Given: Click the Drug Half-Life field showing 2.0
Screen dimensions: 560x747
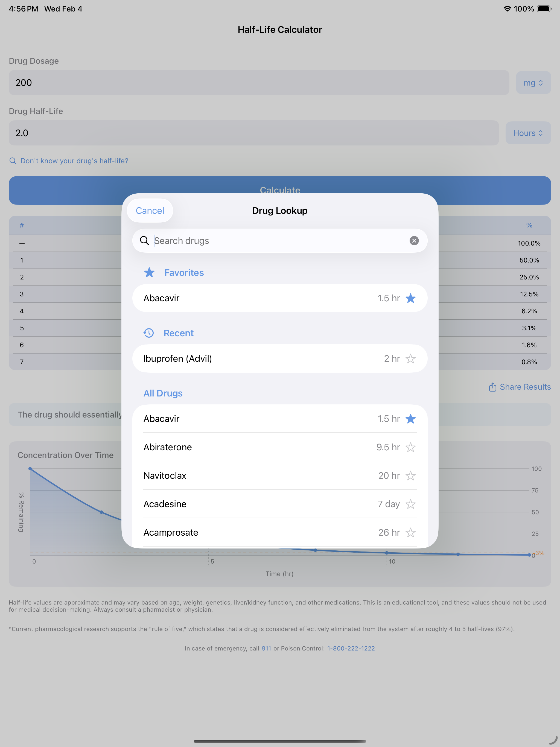Looking at the screenshot, I should [254, 133].
